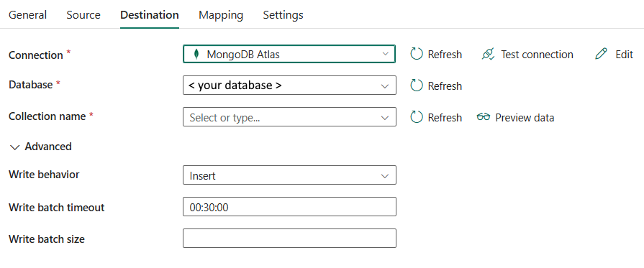The width and height of the screenshot is (644, 268).
Task: Click the Refresh icon beside Database
Action: point(417,86)
